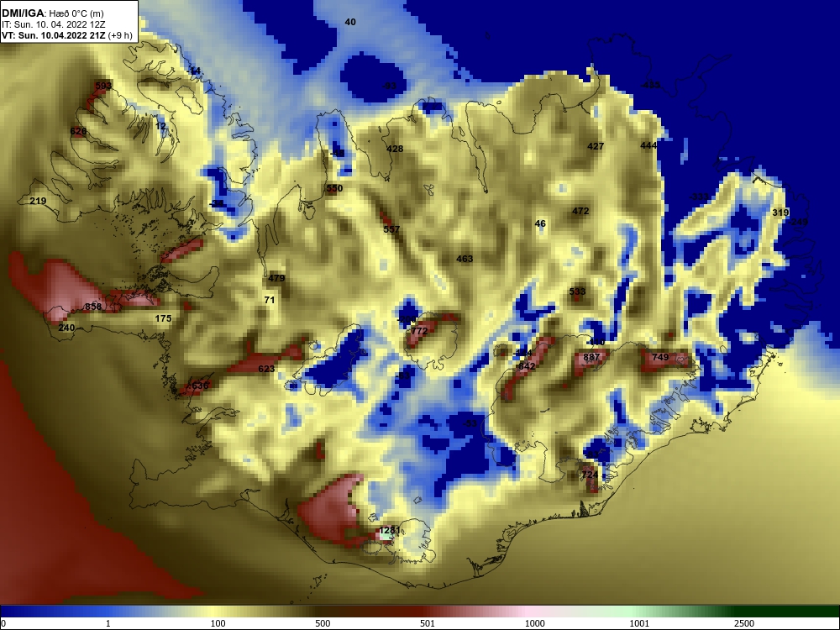Image resolution: width=840 pixels, height=630 pixels.
Task: Click the map value 642
Action: tap(528, 366)
